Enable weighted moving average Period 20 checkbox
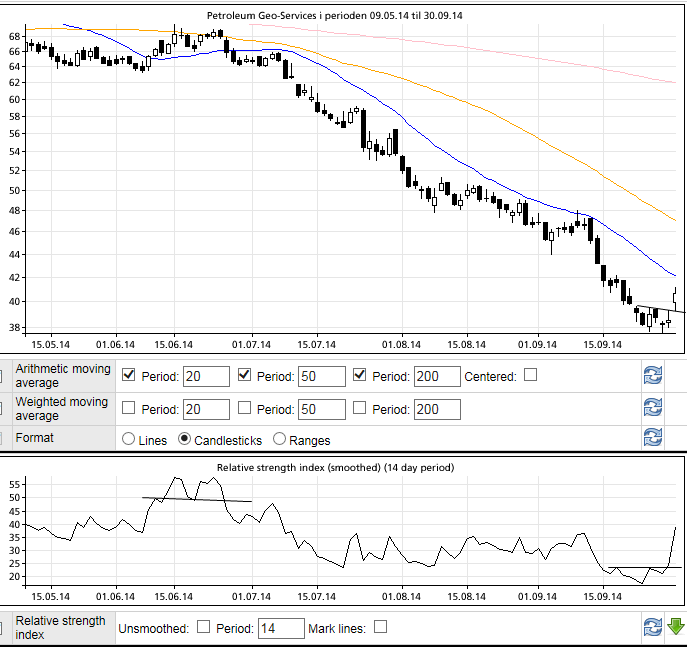This screenshot has height=647, width=687. (x=128, y=408)
